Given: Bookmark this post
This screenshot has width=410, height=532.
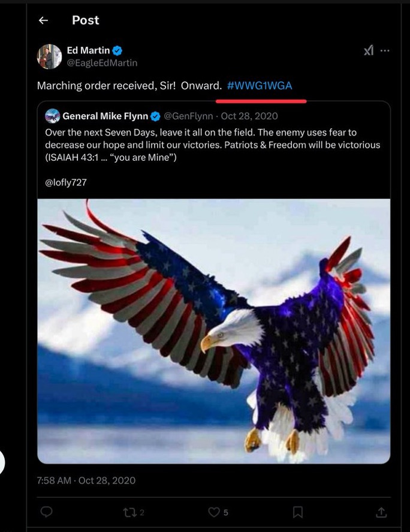Looking at the screenshot, I should (298, 512).
